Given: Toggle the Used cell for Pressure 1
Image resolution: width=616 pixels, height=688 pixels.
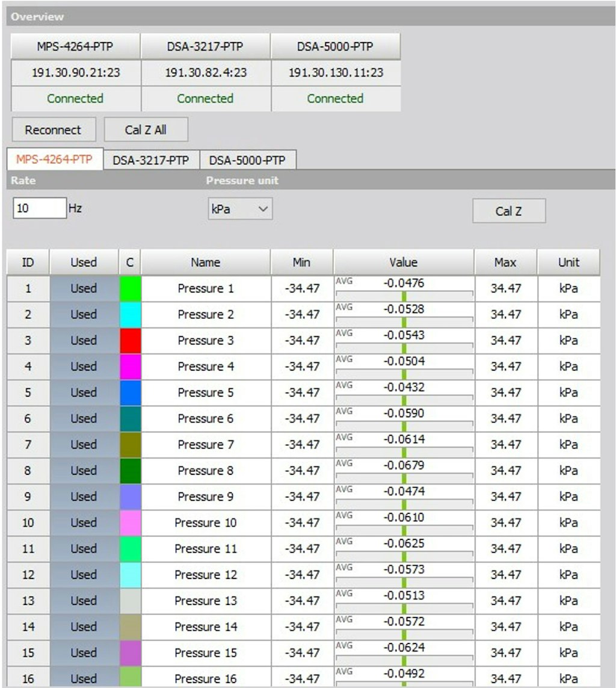Looking at the screenshot, I should 84,289.
